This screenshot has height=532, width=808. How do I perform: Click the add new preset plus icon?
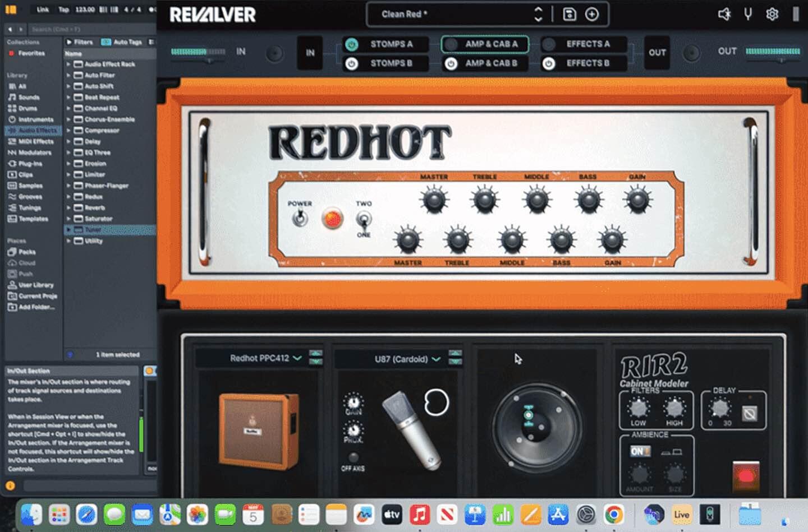pos(592,15)
